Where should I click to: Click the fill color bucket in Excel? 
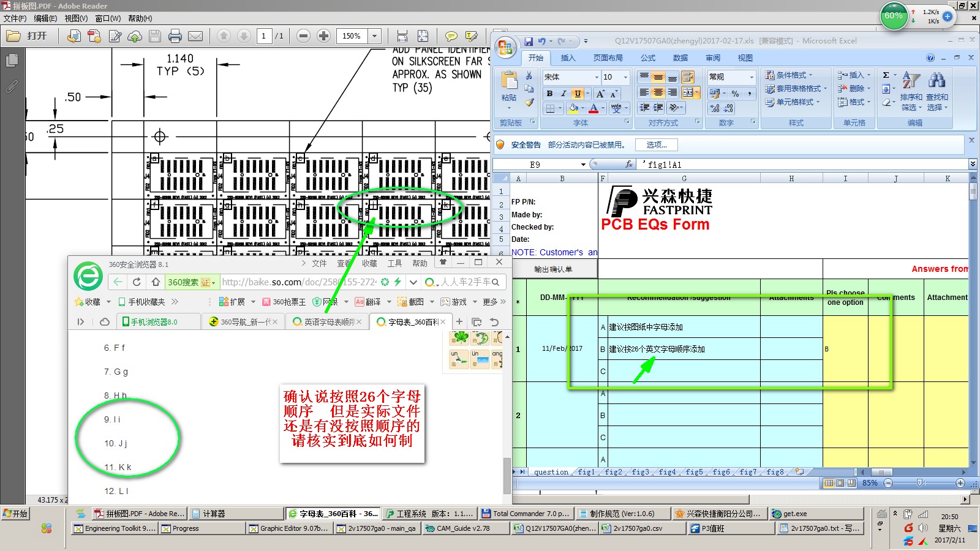pos(573,108)
